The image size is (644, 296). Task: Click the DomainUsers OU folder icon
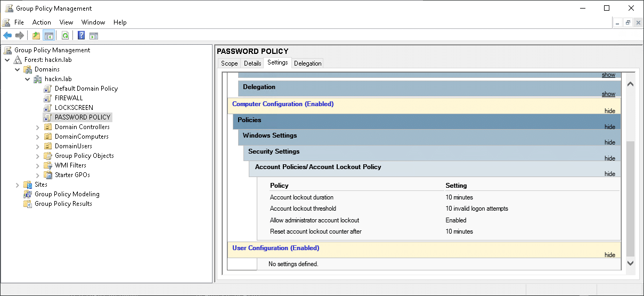[48, 146]
